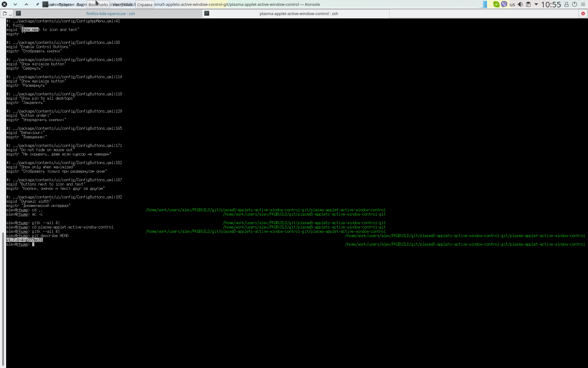Viewport: 588px width, 368px height.
Task: Click the ConfigButtons.qml:192 reference line
Action: point(64,197)
